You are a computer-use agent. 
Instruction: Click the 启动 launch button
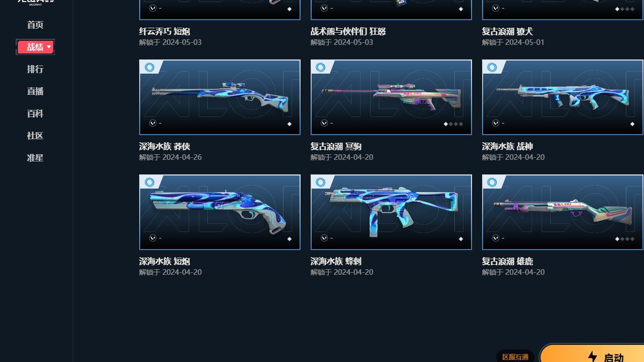click(x=593, y=354)
